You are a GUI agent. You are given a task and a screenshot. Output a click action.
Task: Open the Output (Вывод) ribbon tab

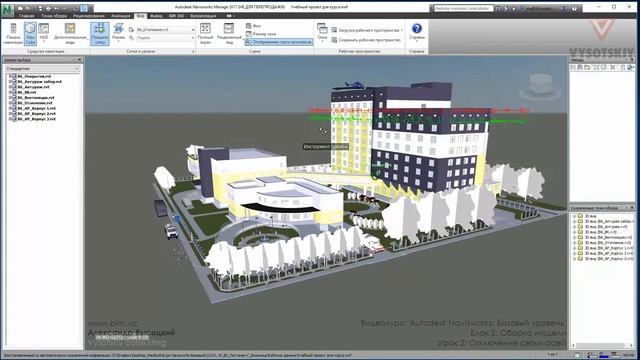click(156, 16)
